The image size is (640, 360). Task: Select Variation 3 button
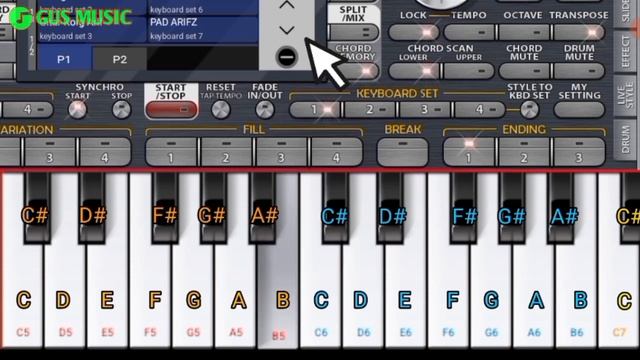[x=50, y=151]
